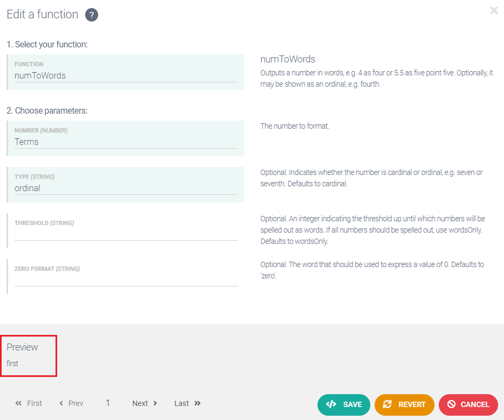Open the Type parameter set to ordinal
504x420 pixels.
pos(126,188)
